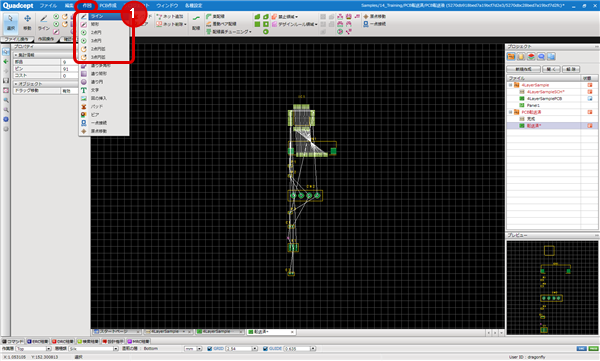The image size is (600, 361).
Task: Click the blue speech bubble icon in Project panel
Action: tap(541, 57)
